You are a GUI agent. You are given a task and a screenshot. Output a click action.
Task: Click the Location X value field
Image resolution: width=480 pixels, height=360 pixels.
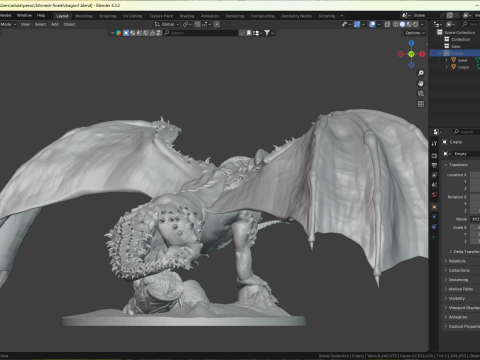(475, 175)
